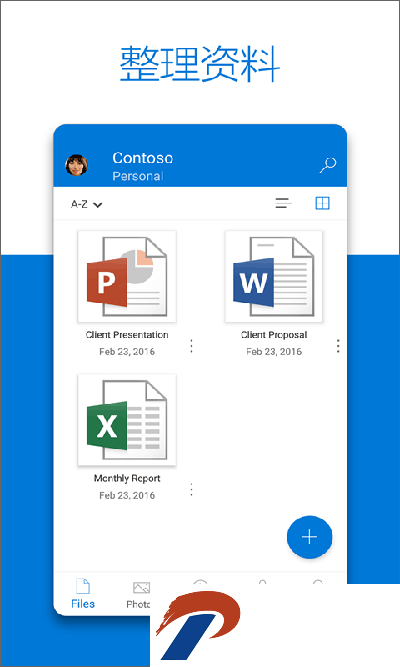Tap the Contoso profile avatar
400x667 pixels.
(77, 165)
